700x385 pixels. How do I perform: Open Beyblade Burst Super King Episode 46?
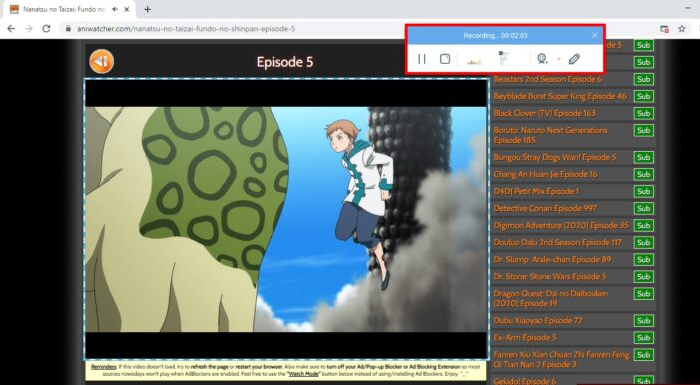[x=560, y=96]
